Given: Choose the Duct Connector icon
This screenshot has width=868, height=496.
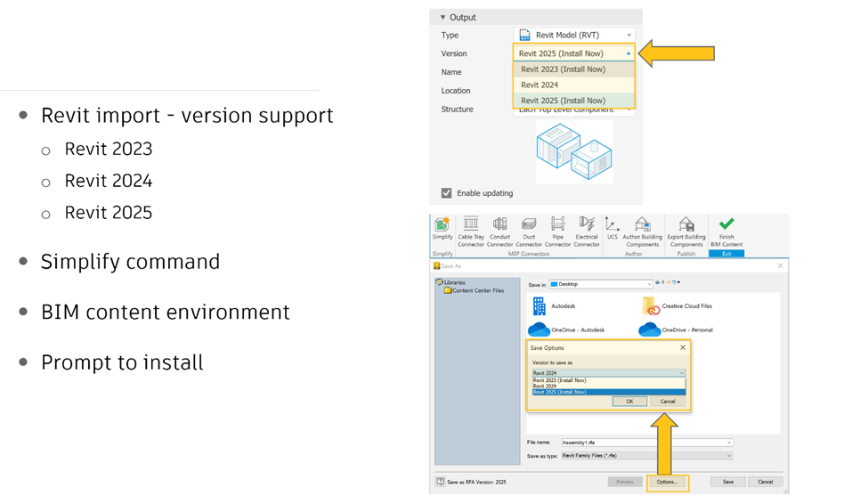Looking at the screenshot, I should (529, 224).
